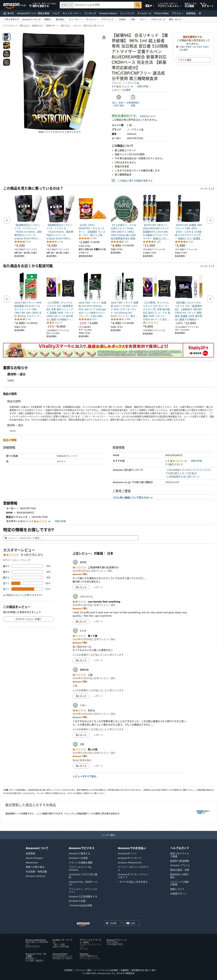Click レビュー、Q&A search field

click(70, 538)
